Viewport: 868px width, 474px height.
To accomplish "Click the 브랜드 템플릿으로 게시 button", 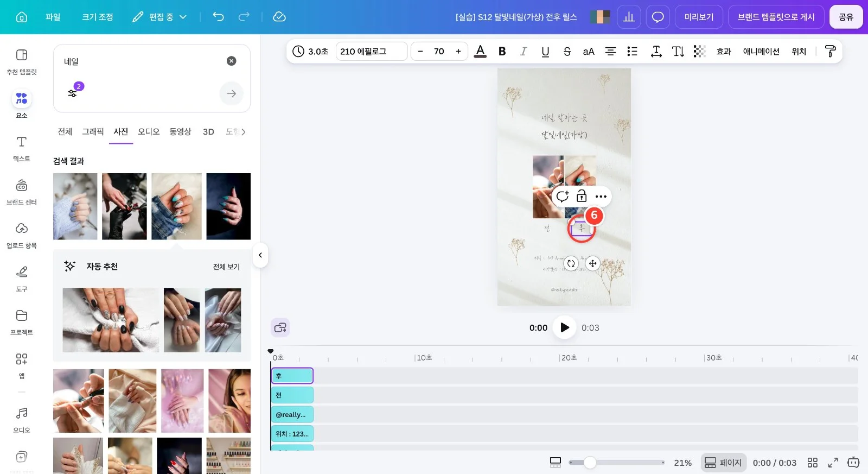I will click(x=776, y=17).
